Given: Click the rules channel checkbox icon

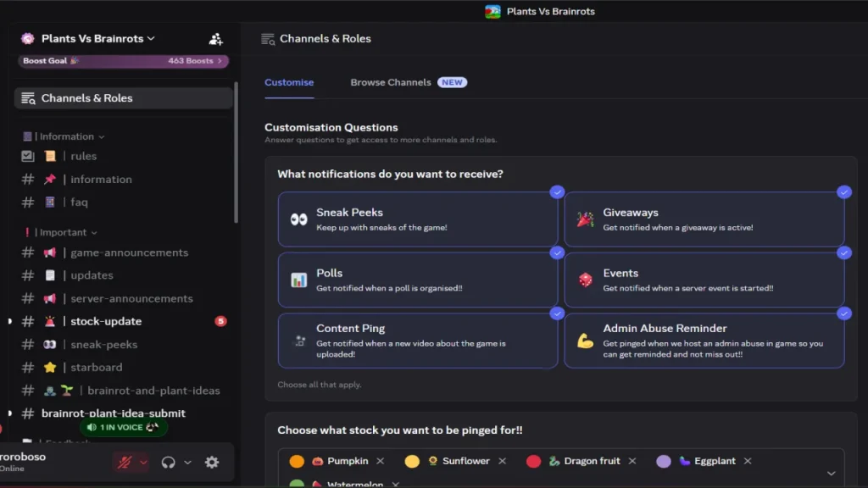Looking at the screenshot, I should click(28, 156).
